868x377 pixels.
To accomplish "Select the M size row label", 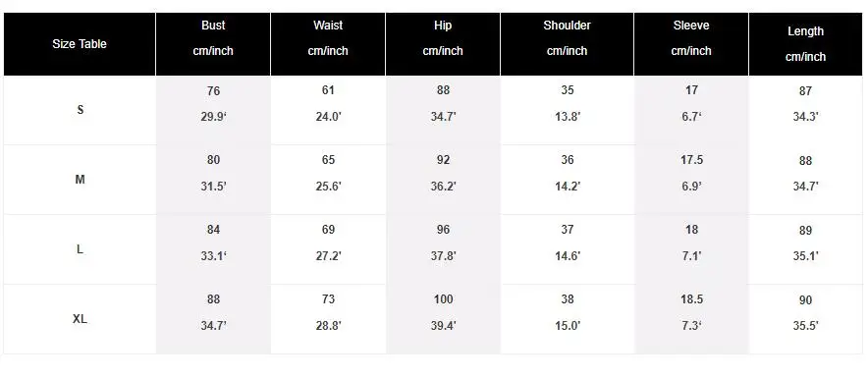I will pos(81,180).
